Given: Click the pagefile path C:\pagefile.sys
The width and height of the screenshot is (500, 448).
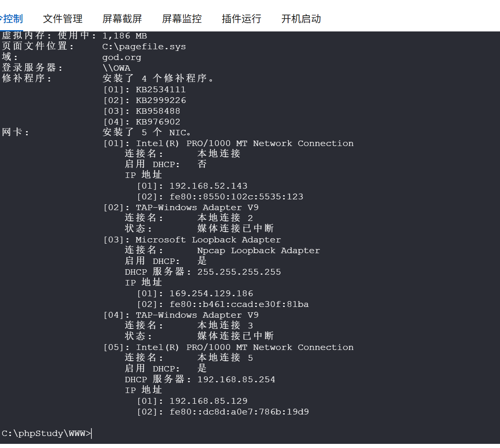Looking at the screenshot, I should tap(144, 47).
